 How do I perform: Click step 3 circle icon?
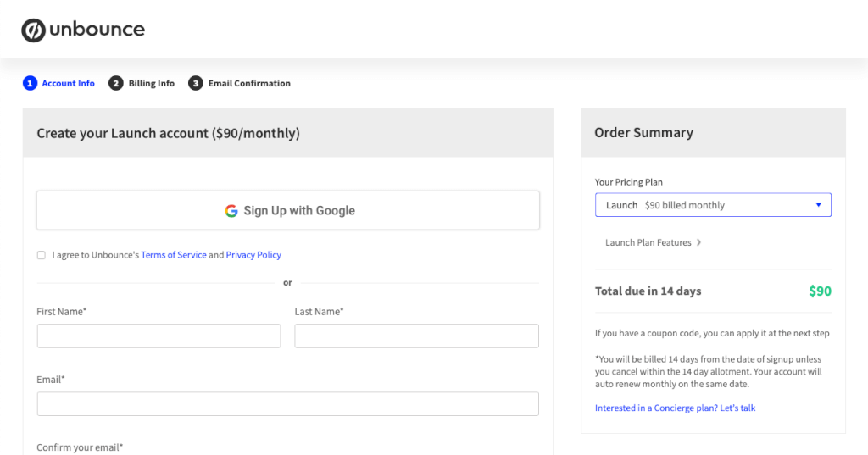pyautogui.click(x=196, y=83)
